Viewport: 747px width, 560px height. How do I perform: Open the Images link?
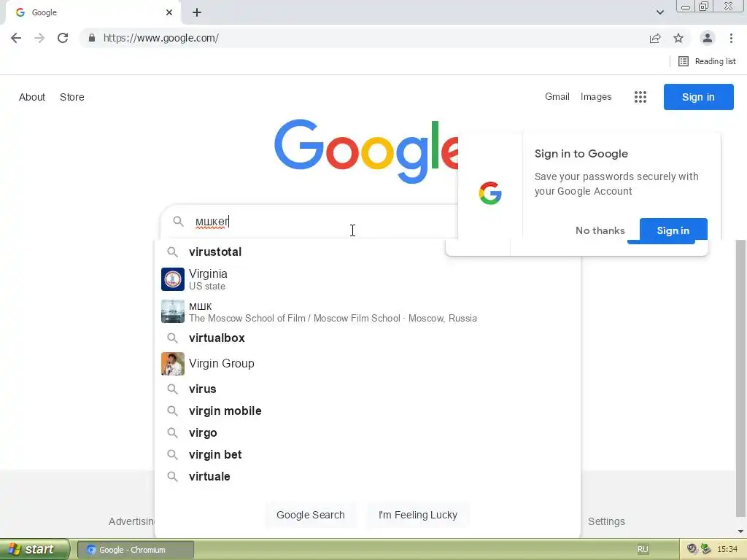(x=595, y=97)
